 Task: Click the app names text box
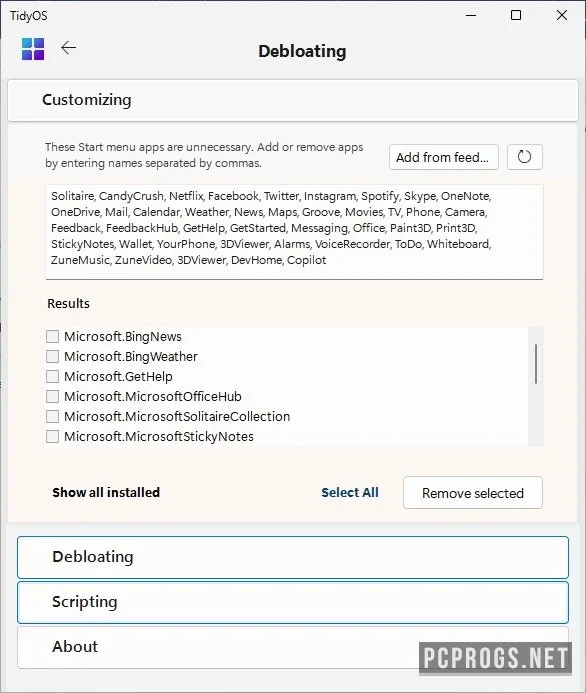[x=294, y=232]
